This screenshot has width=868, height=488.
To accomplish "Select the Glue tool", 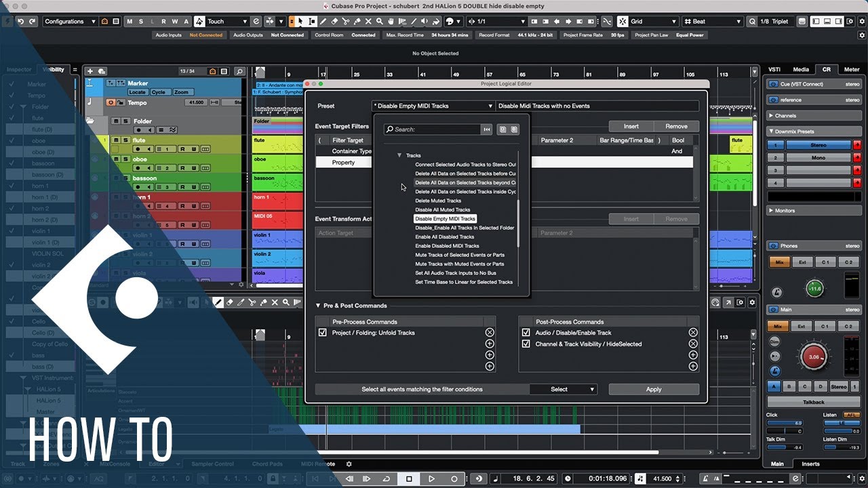I will (358, 22).
